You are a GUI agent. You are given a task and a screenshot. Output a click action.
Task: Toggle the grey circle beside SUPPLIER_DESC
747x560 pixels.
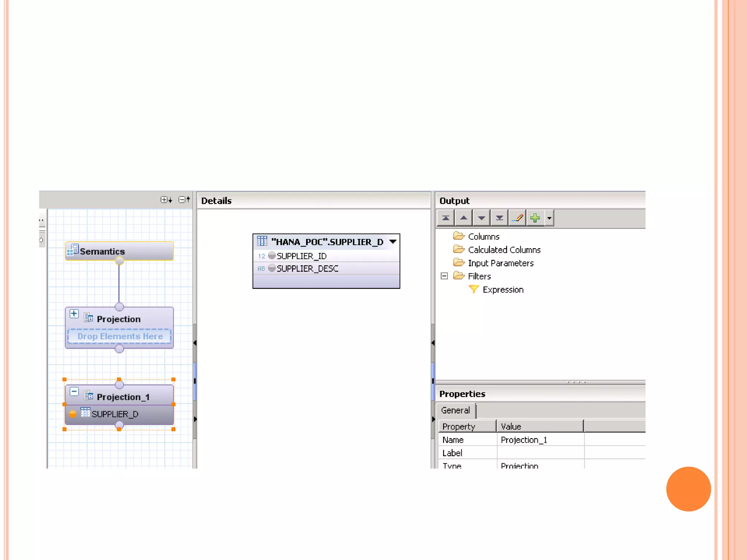(x=272, y=268)
